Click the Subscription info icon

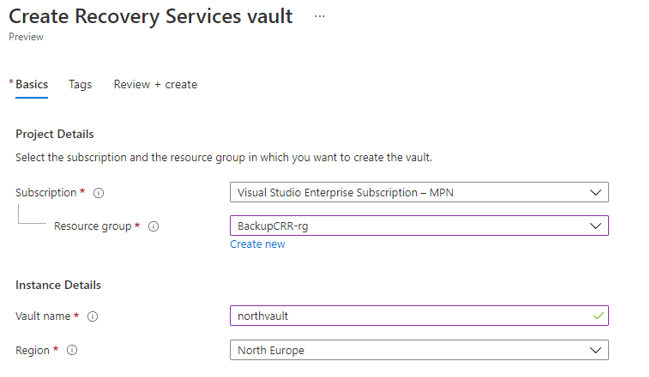99,193
